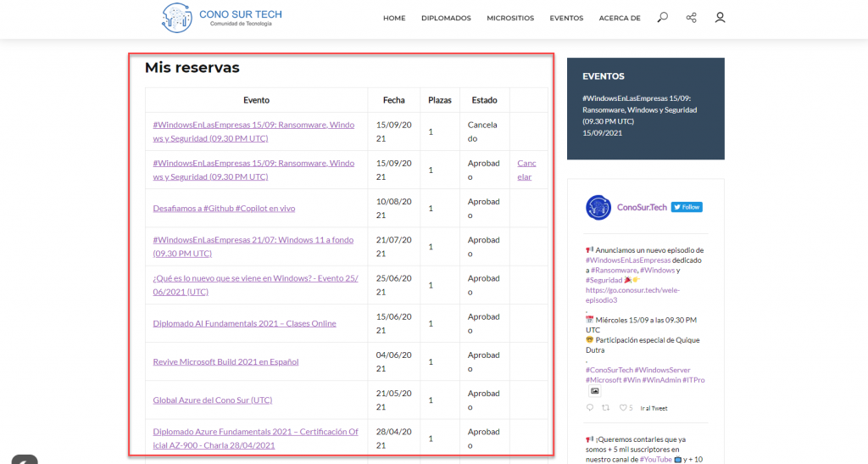Open the search magnifier icon

[663, 18]
